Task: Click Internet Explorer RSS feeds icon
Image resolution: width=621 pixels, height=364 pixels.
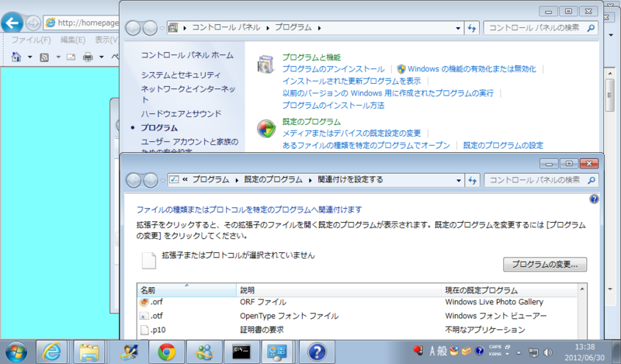Action: [x=44, y=57]
